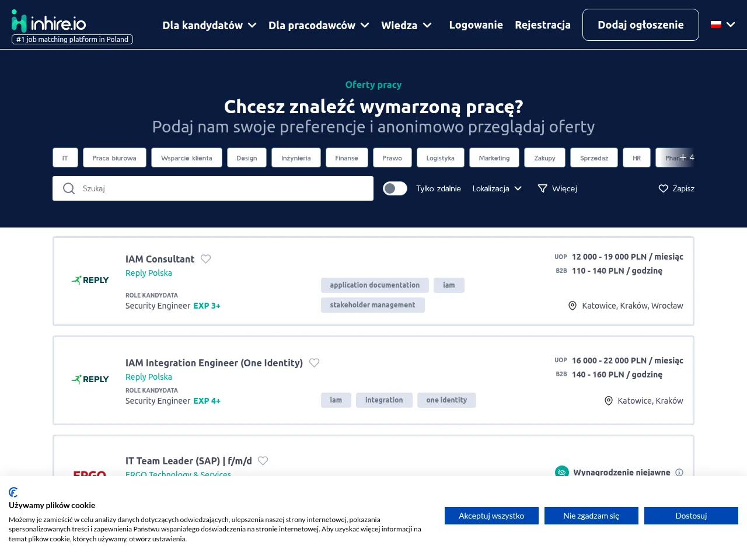Click the info icon next to Wynagrodzenie niejawne
The height and width of the screenshot is (560, 747).
click(x=679, y=473)
